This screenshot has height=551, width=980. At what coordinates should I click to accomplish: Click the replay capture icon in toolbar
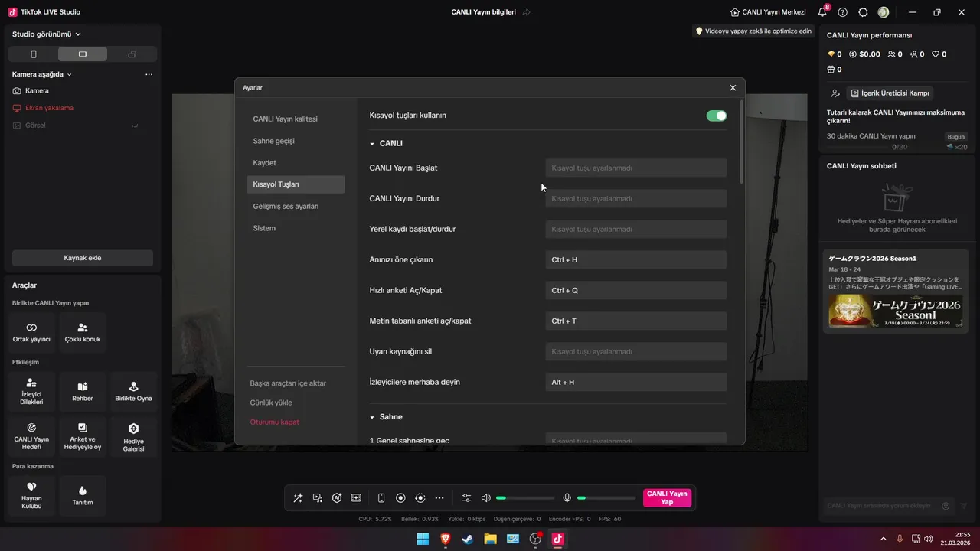420,497
